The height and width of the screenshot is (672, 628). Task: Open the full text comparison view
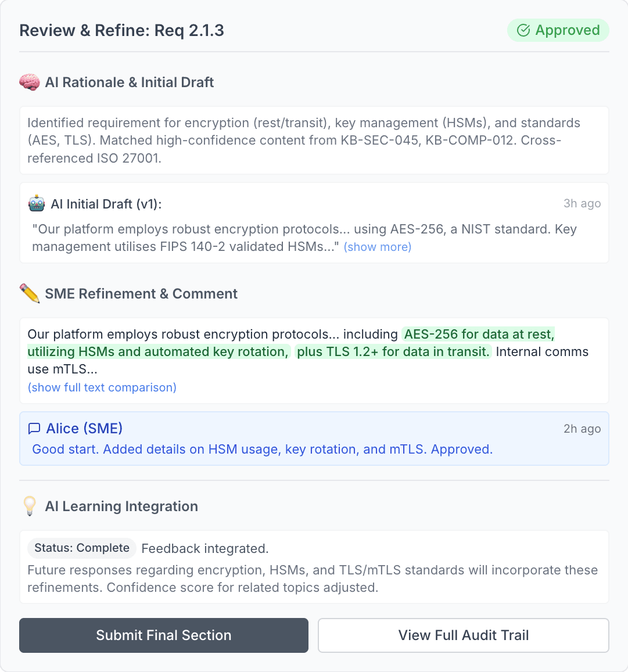coord(102,387)
